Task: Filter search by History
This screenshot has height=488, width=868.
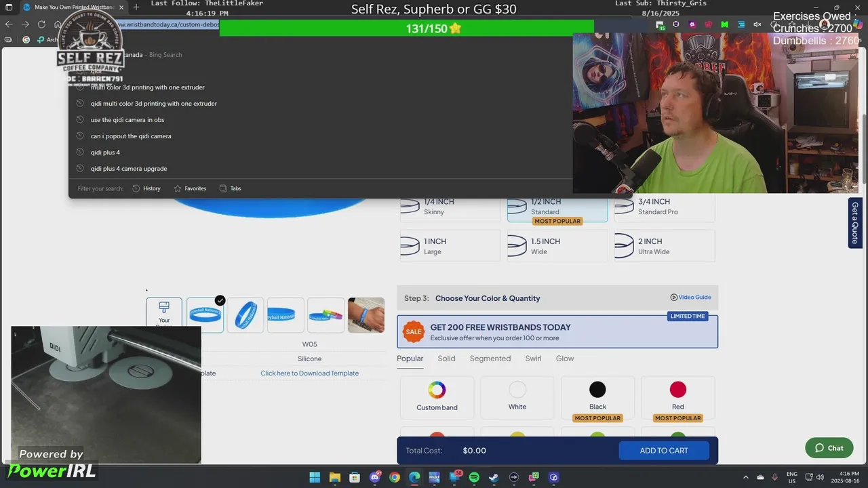Action: point(146,188)
